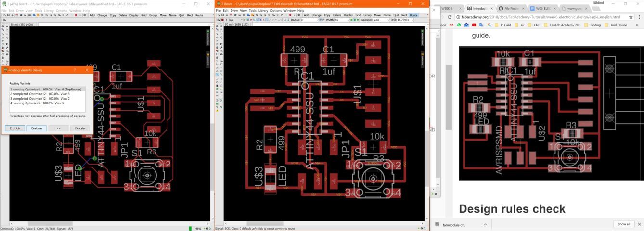This screenshot has height=231, width=644.
Task: Bookmark page with star icon
Action: 631,17
